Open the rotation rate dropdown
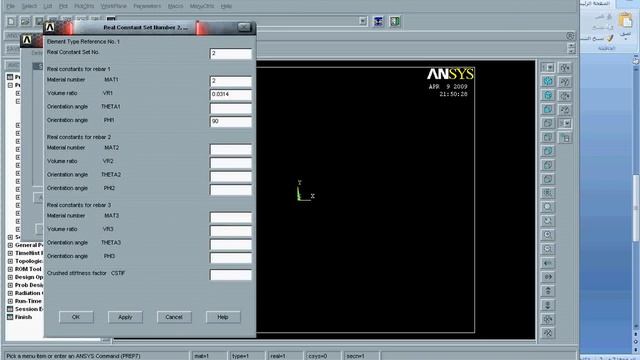The width and height of the screenshot is (640, 360). coord(565,123)
